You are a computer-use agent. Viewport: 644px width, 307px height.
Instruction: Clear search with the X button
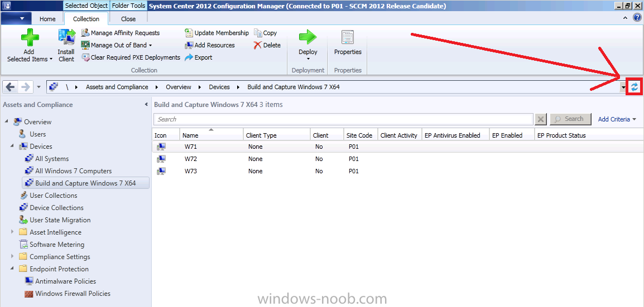541,119
